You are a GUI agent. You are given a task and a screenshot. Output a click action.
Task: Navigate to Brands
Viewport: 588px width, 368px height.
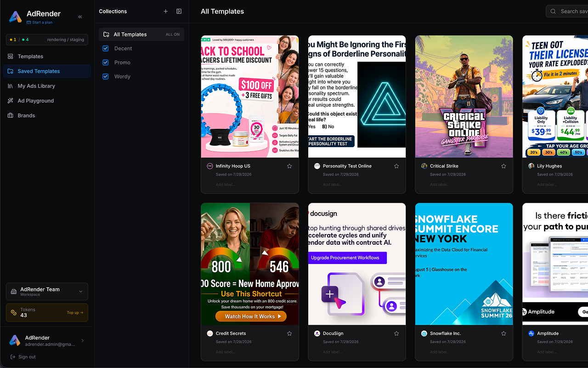point(47,115)
